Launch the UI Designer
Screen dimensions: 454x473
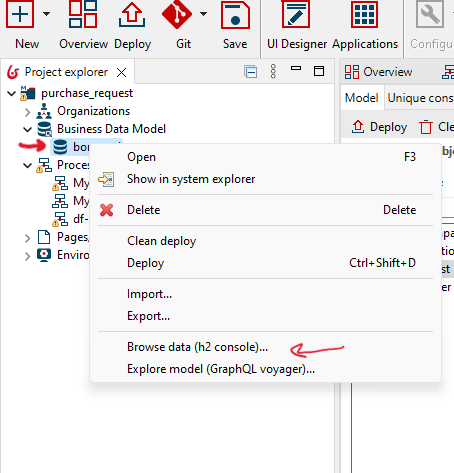pyautogui.click(x=296, y=14)
